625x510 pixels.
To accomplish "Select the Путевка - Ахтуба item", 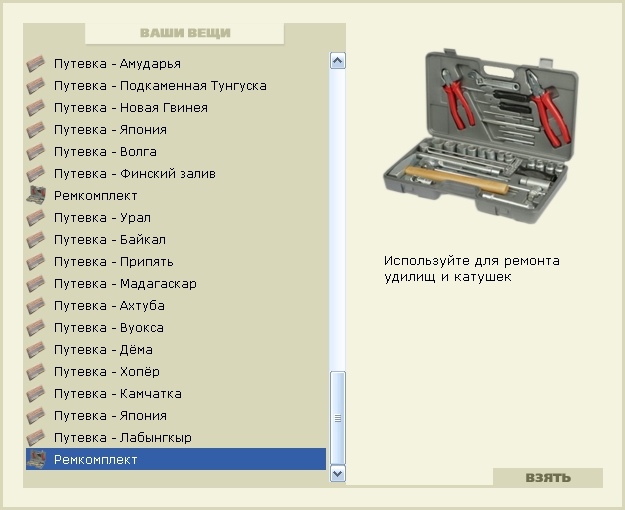I will (x=109, y=306).
